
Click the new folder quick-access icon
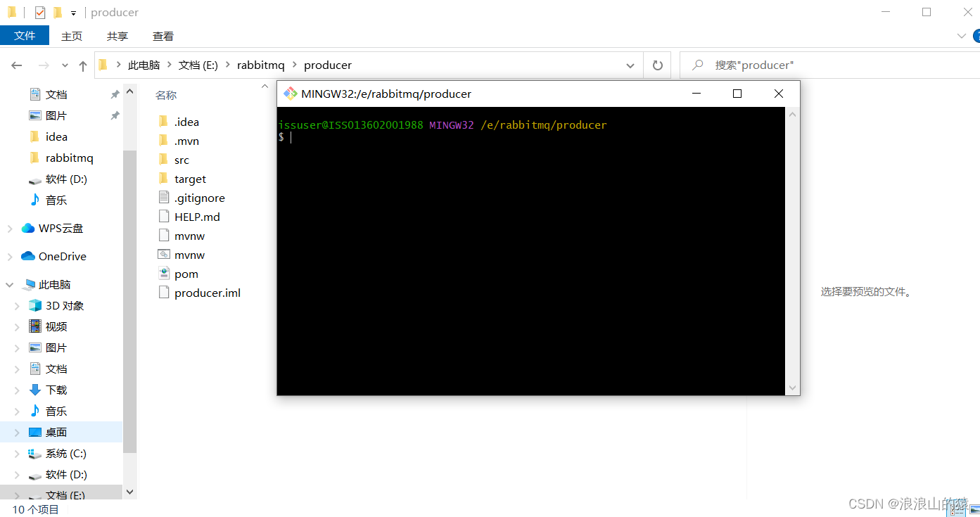pos(58,13)
